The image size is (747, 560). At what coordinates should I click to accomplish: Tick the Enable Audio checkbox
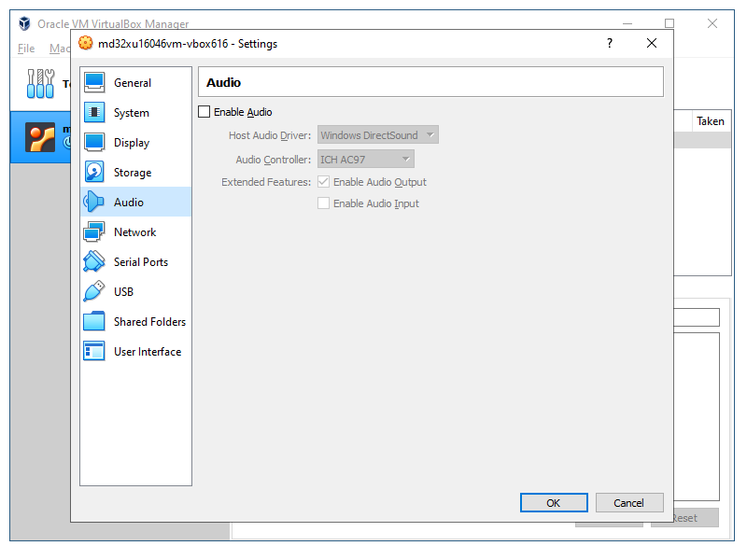pyautogui.click(x=205, y=112)
